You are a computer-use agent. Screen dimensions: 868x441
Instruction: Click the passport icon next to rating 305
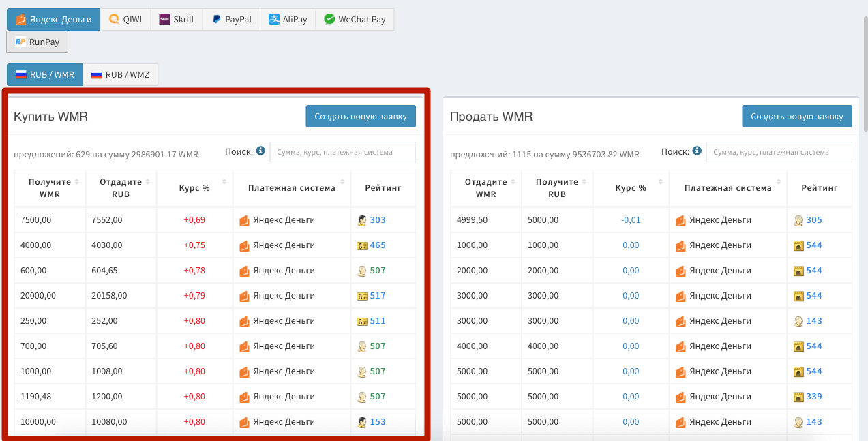tap(798, 220)
